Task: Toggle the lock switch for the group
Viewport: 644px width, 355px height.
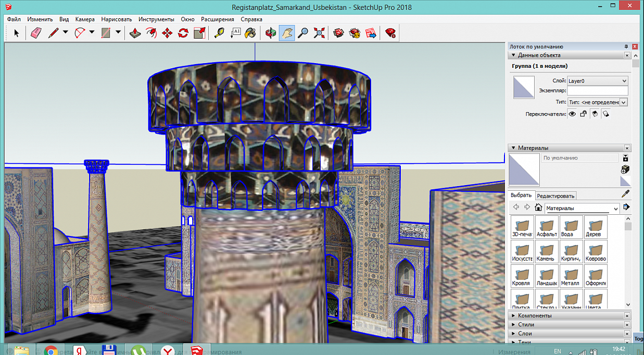Action: pyautogui.click(x=584, y=114)
